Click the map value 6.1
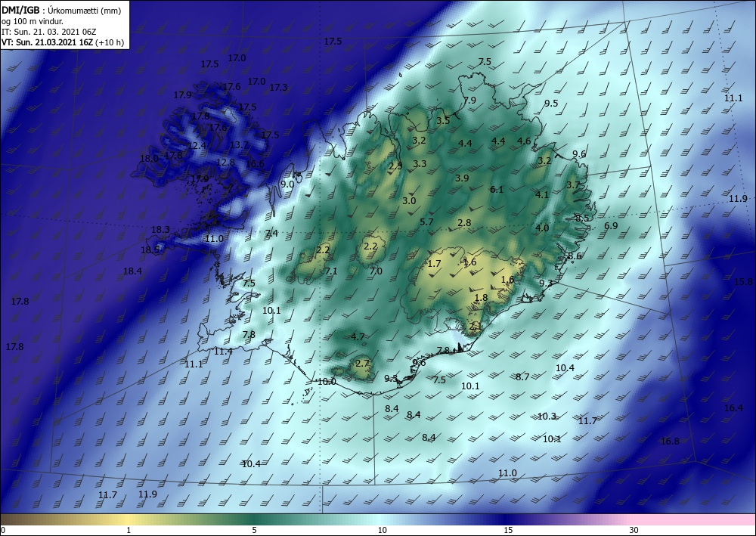The height and width of the screenshot is (536, 756). point(497,190)
